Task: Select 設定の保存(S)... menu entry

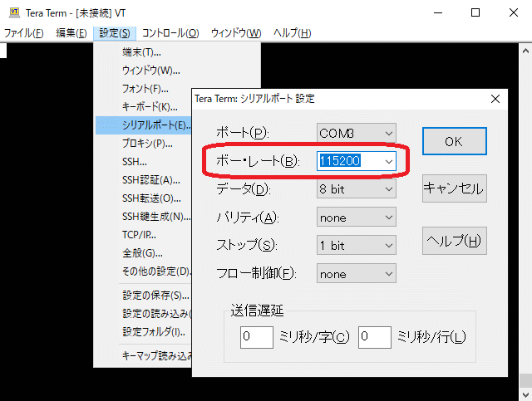Action: point(155,296)
